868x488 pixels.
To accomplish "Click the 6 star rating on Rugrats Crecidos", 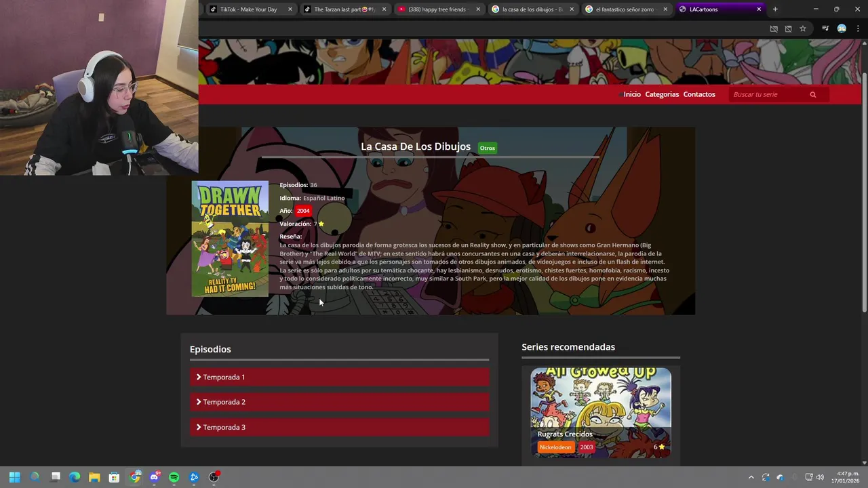I will (659, 447).
